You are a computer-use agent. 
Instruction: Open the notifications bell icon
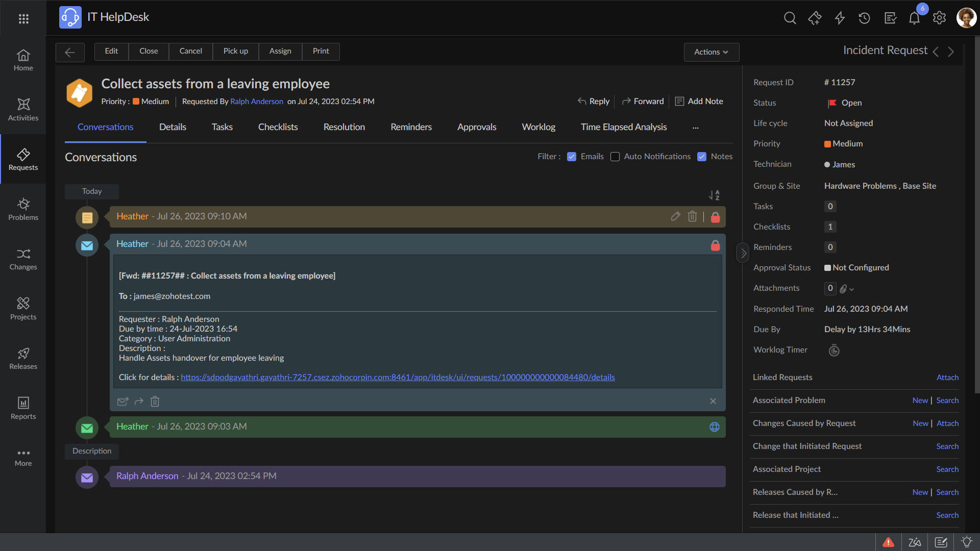[914, 18]
